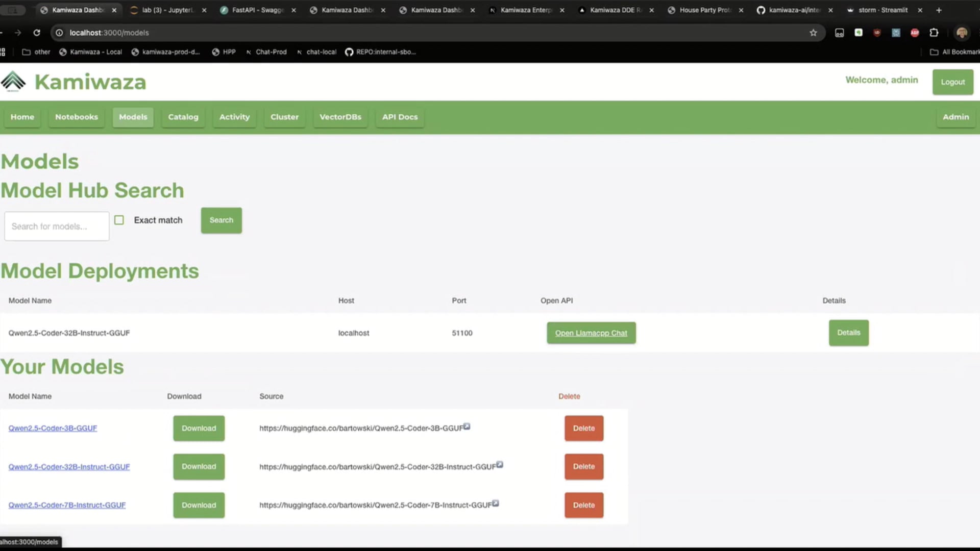Click the uBlock Origin extension icon
The width and height of the screenshot is (980, 551).
pyautogui.click(x=877, y=33)
